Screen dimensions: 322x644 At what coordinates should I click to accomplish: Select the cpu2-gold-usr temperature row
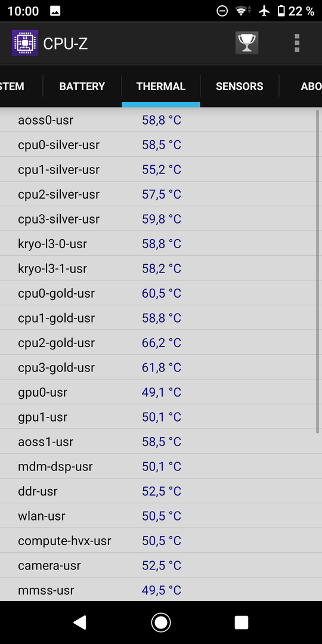click(x=157, y=342)
